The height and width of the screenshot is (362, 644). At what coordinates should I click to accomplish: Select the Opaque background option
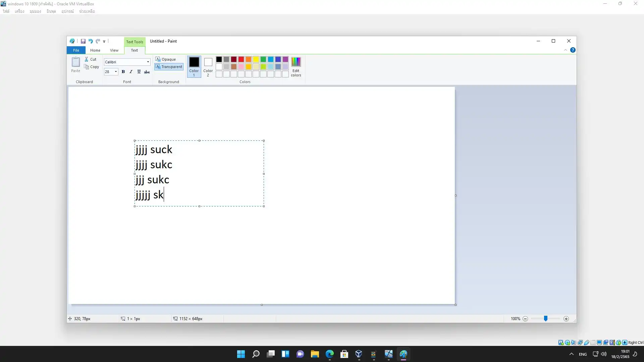[x=166, y=59]
